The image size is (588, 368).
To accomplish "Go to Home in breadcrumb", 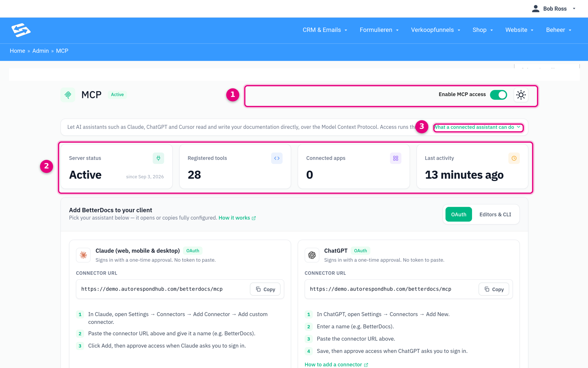I will (x=17, y=51).
